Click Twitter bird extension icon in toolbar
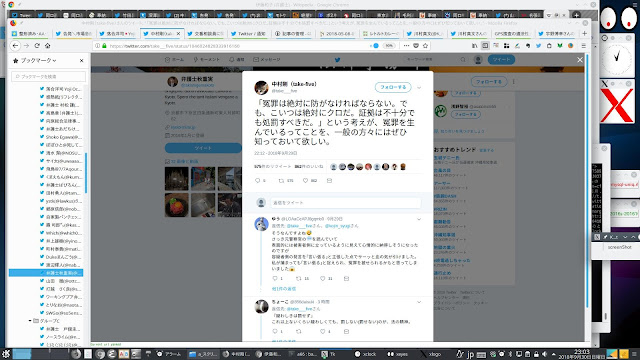Screen dimensions: 640x360 point(538,46)
